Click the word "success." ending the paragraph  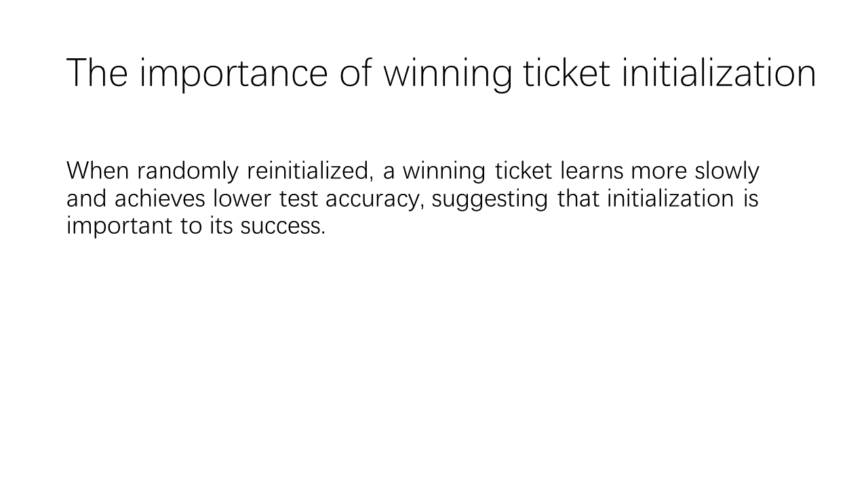283,226
